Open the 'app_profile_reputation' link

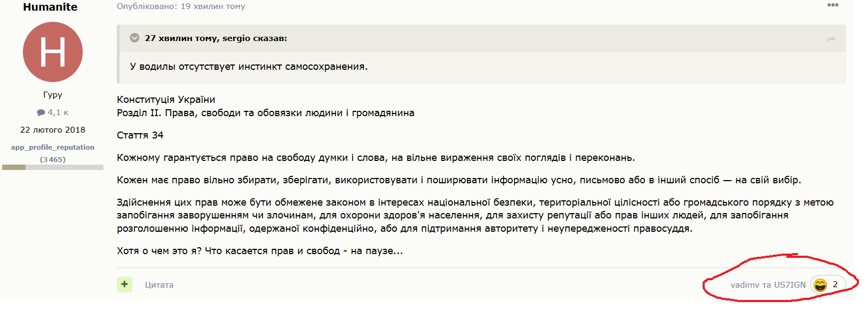click(53, 147)
